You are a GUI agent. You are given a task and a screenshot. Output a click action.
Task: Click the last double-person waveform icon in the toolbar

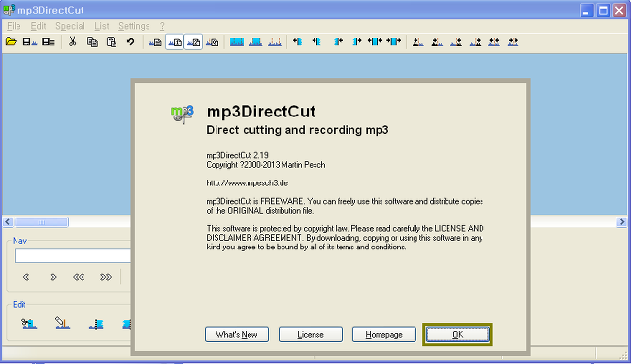(x=514, y=42)
